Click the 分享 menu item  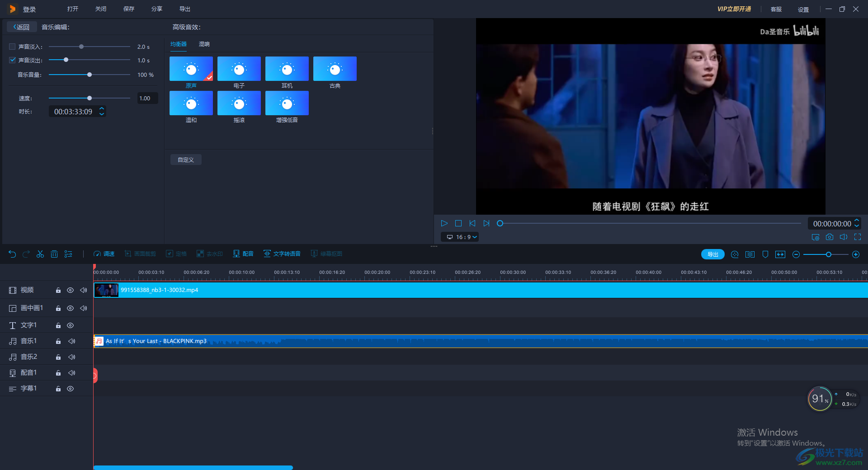click(157, 9)
